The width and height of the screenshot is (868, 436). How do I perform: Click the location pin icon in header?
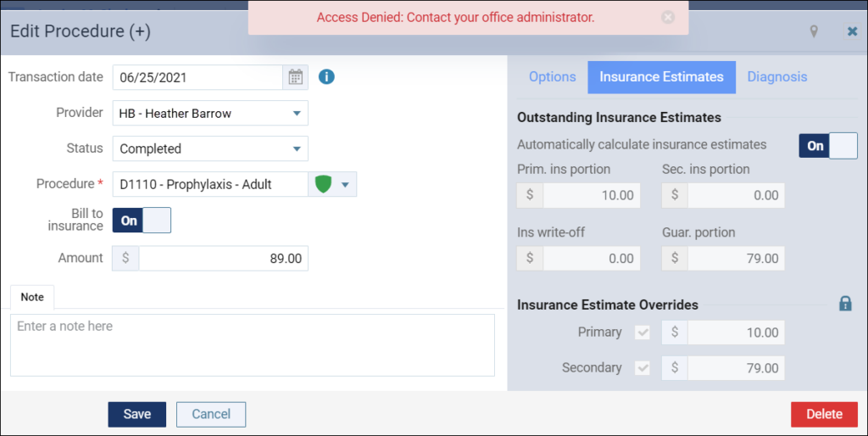click(x=814, y=31)
